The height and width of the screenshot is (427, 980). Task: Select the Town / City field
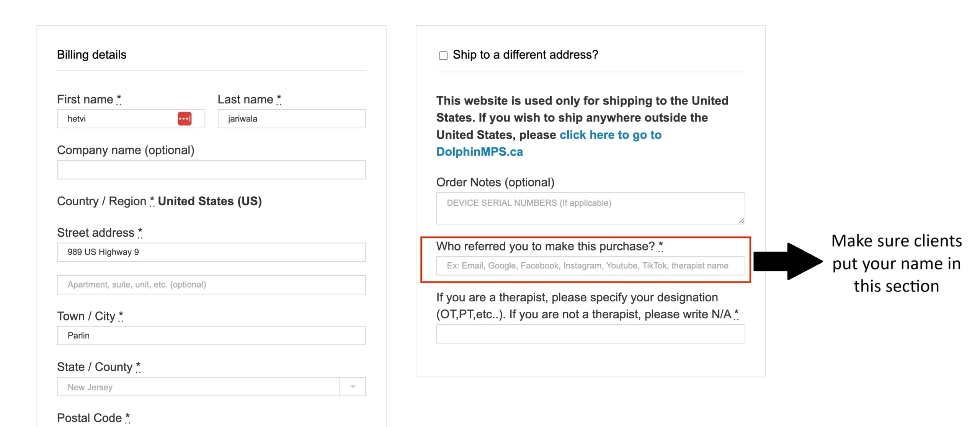211,335
